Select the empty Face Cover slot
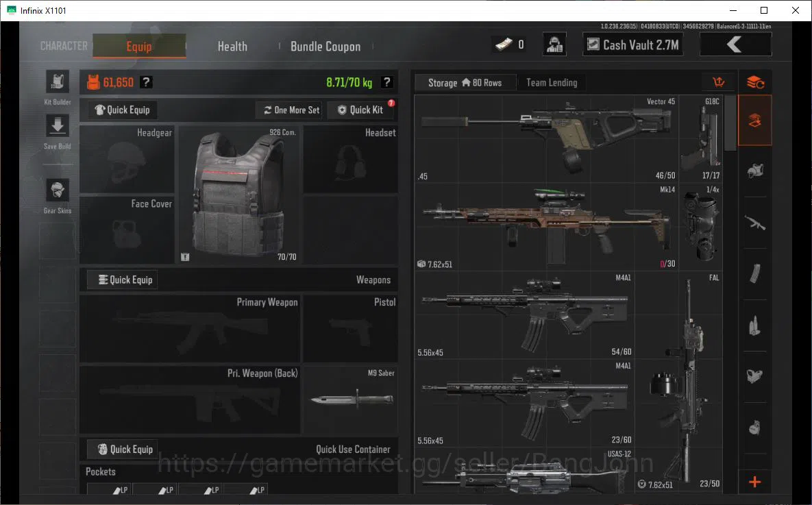Image resolution: width=812 pixels, height=505 pixels. pyautogui.click(x=127, y=230)
